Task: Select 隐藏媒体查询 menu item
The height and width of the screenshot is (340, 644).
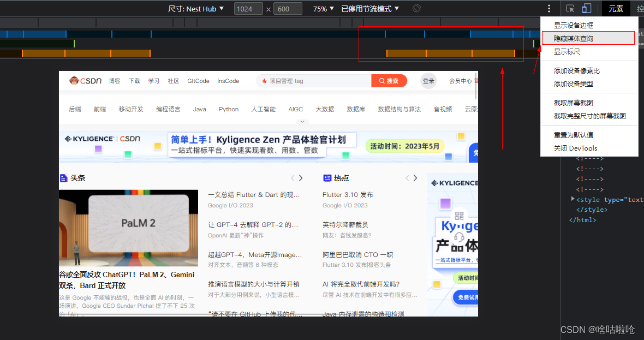Action: coord(589,38)
